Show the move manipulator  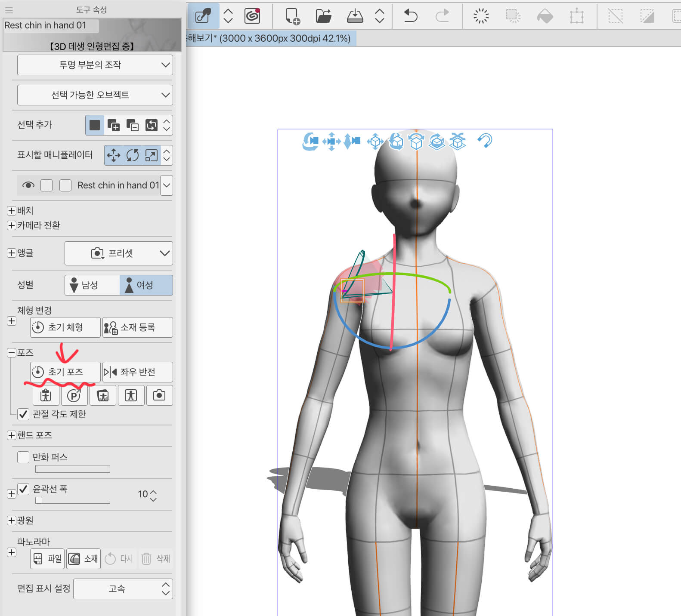point(114,155)
